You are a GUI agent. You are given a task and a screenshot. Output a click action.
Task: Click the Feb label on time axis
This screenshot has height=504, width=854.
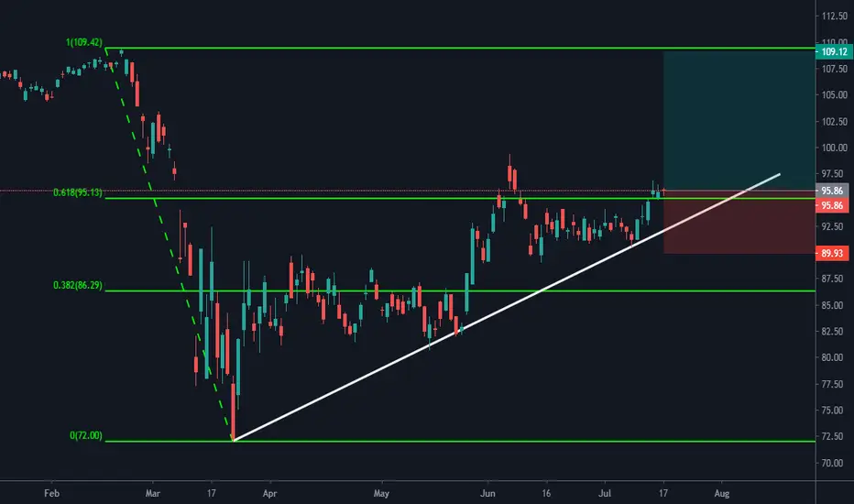(51, 493)
